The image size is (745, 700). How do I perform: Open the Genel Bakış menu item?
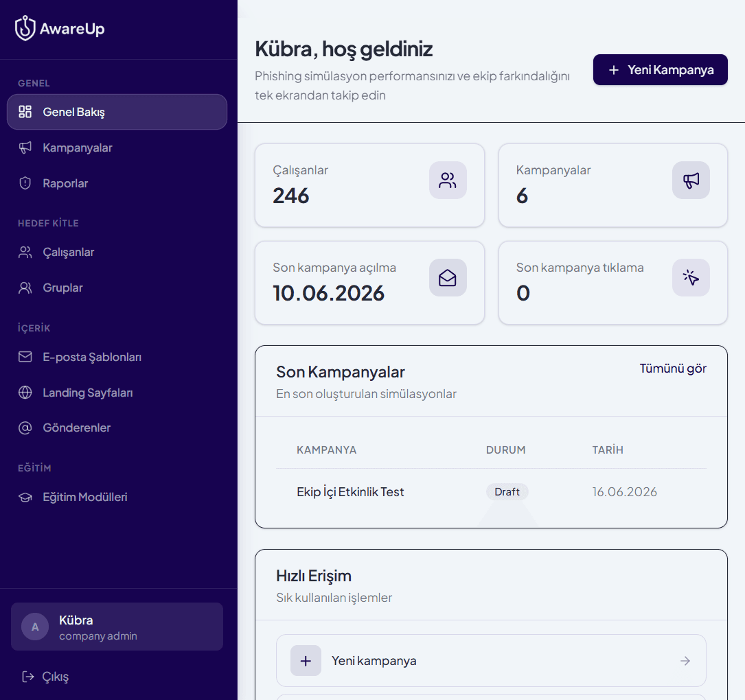(117, 112)
